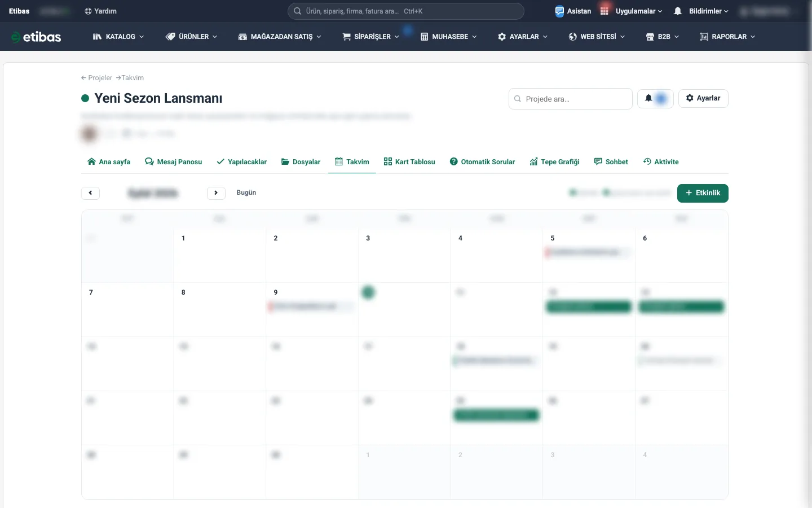Expand the RAPORLAR menu
The image size is (812, 508).
(727, 37)
